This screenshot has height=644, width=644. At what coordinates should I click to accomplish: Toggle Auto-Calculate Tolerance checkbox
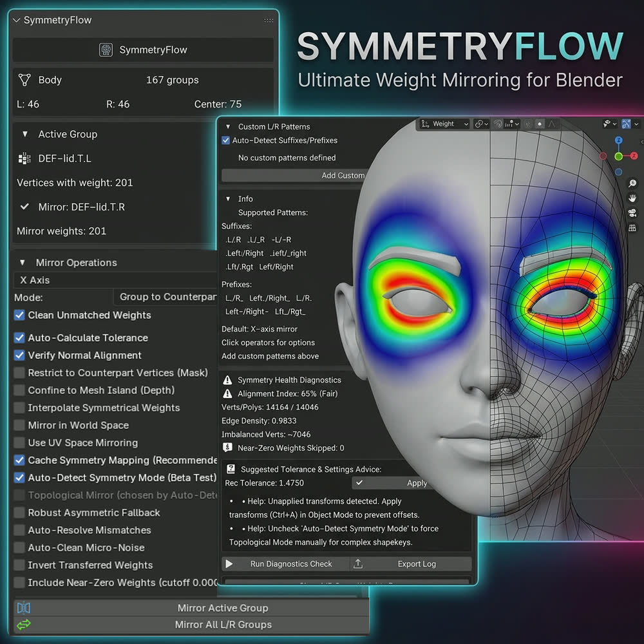(x=19, y=337)
